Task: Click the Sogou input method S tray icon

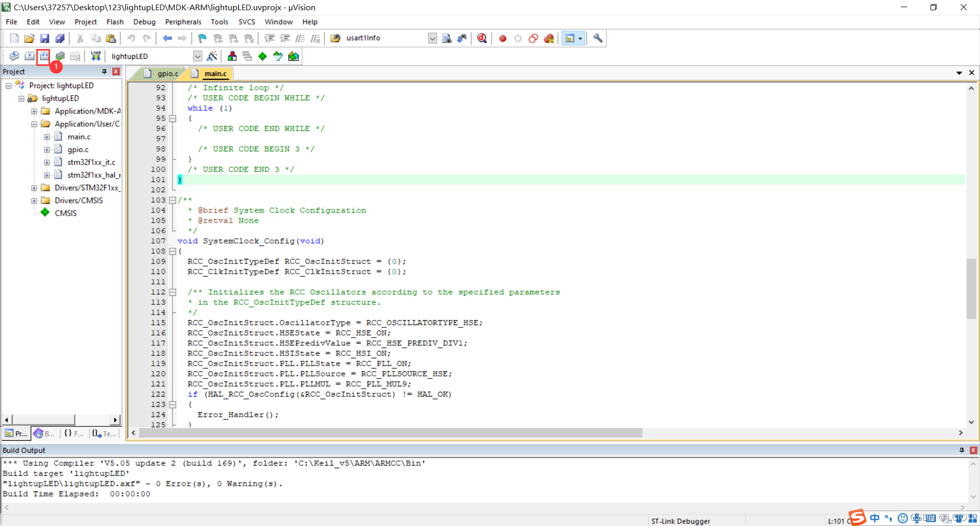Action: (857, 517)
